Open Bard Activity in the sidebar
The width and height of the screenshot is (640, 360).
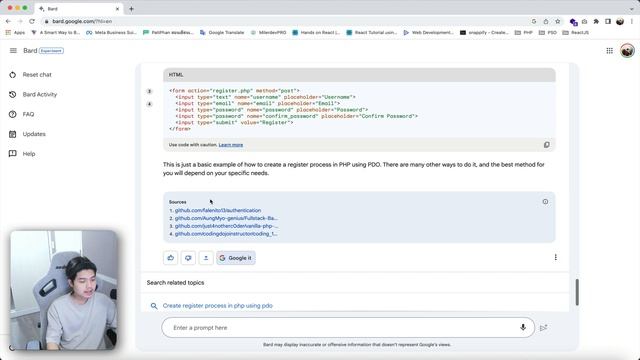(33, 94)
